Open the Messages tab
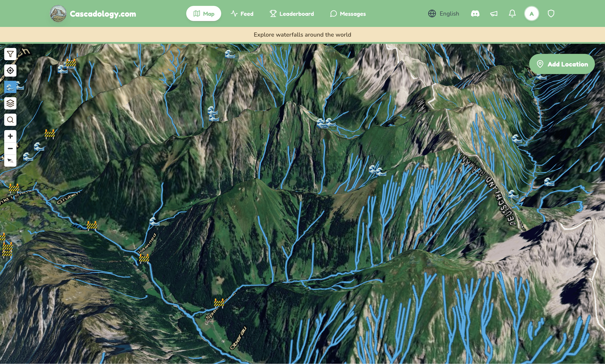Image resolution: width=605 pixels, height=364 pixels. (x=348, y=14)
